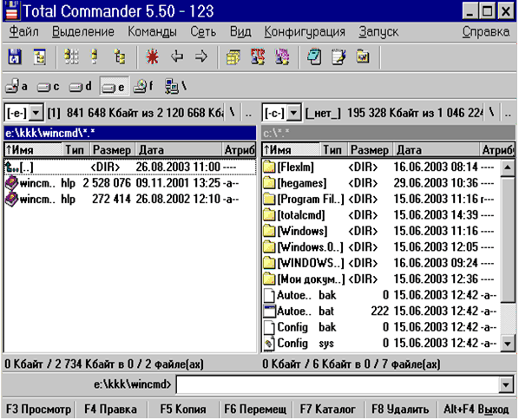Click the yellow pack files icon
The width and height of the screenshot is (519, 420).
tap(233, 57)
